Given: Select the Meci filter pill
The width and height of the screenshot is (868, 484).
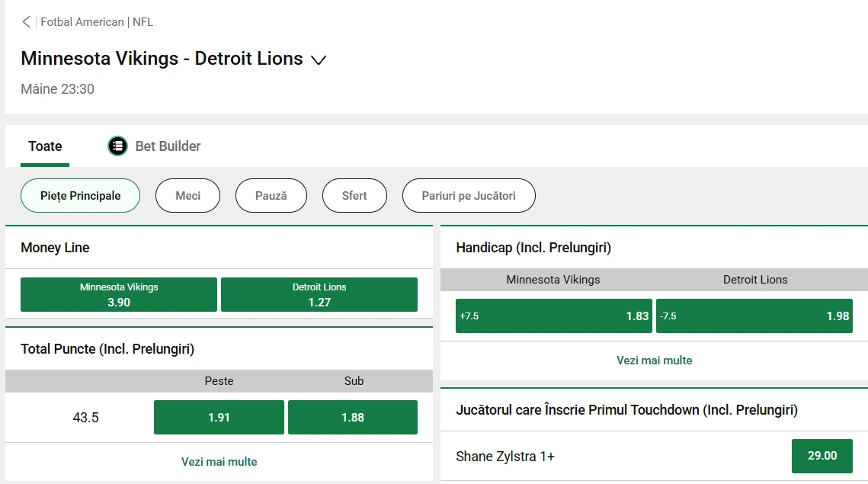Looking at the screenshot, I should coord(187,195).
